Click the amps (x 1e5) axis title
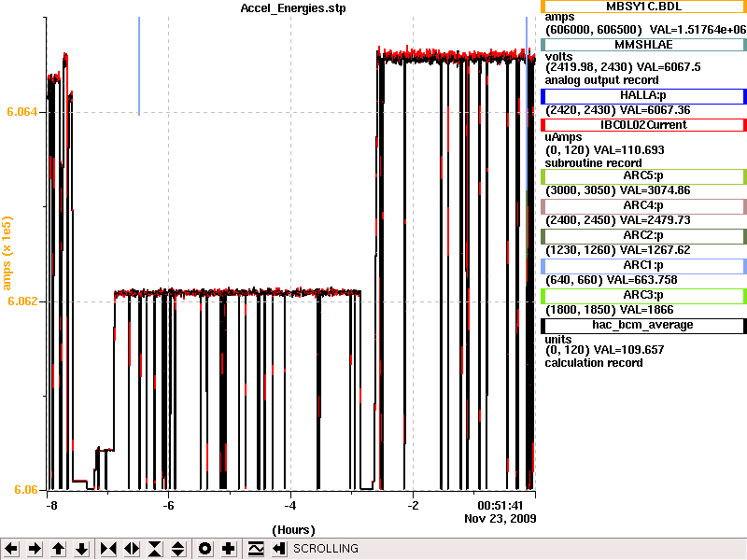This screenshot has height=560, width=747. pyautogui.click(x=7, y=253)
